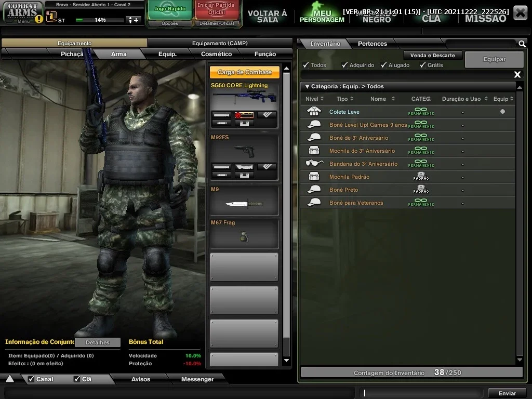
Task: Sort inventory by Duração e Uso column
Action: click(x=465, y=99)
